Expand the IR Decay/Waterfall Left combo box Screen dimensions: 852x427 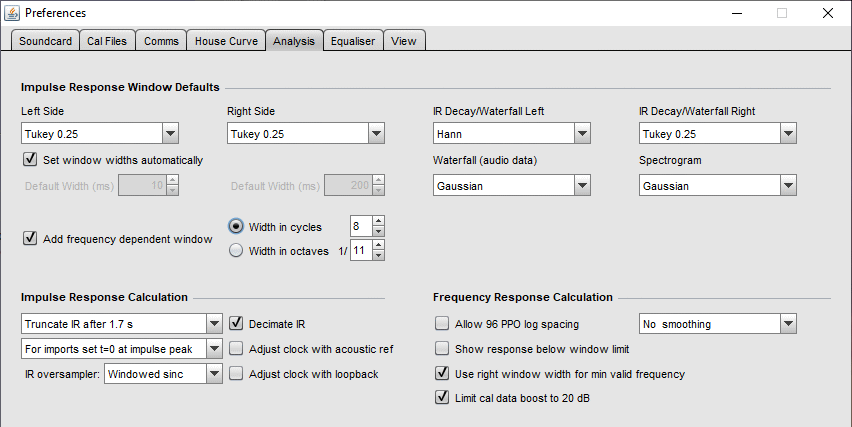click(582, 134)
